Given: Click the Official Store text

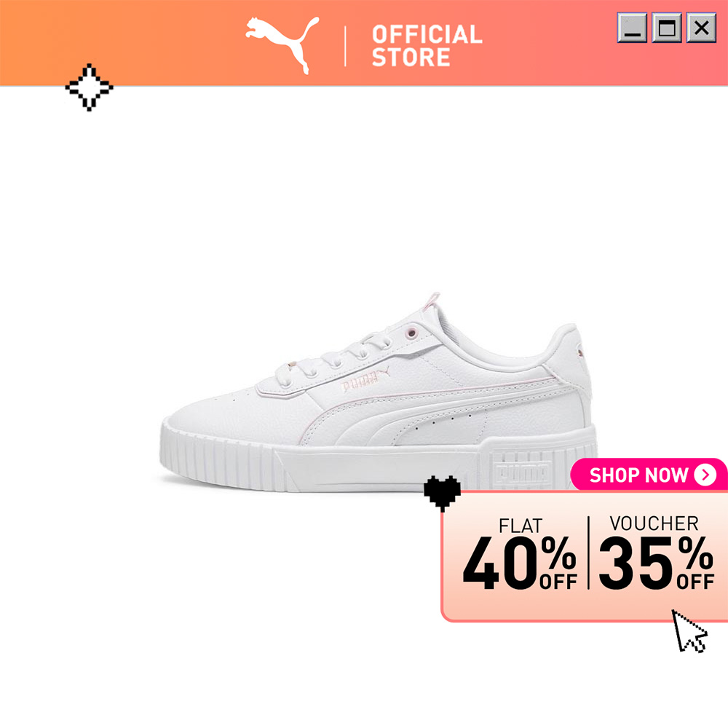Looking at the screenshot, I should tap(427, 46).
